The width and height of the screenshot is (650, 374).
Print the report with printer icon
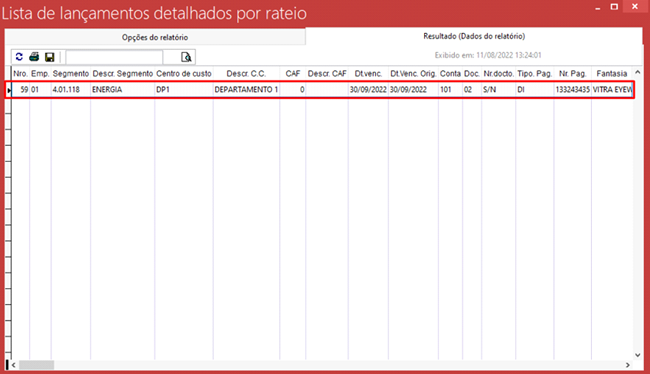click(34, 57)
